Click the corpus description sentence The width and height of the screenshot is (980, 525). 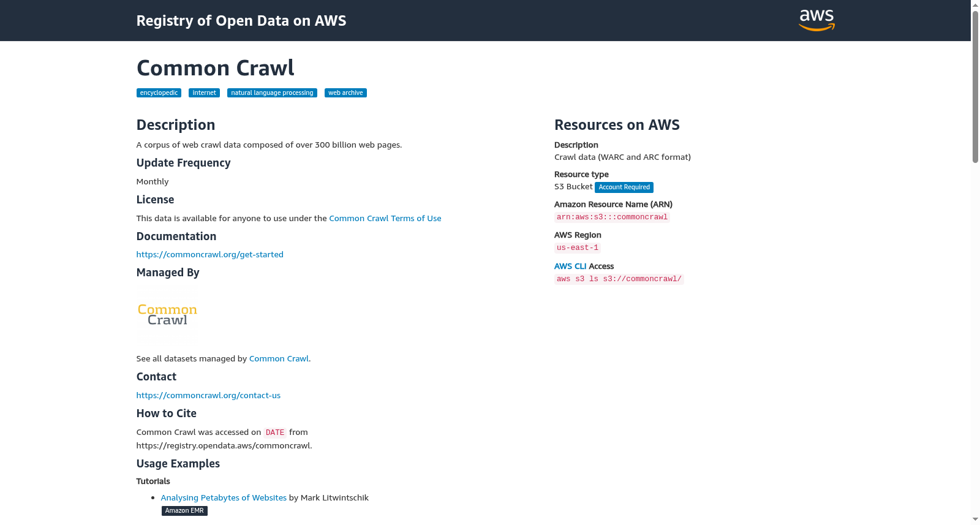click(x=269, y=145)
